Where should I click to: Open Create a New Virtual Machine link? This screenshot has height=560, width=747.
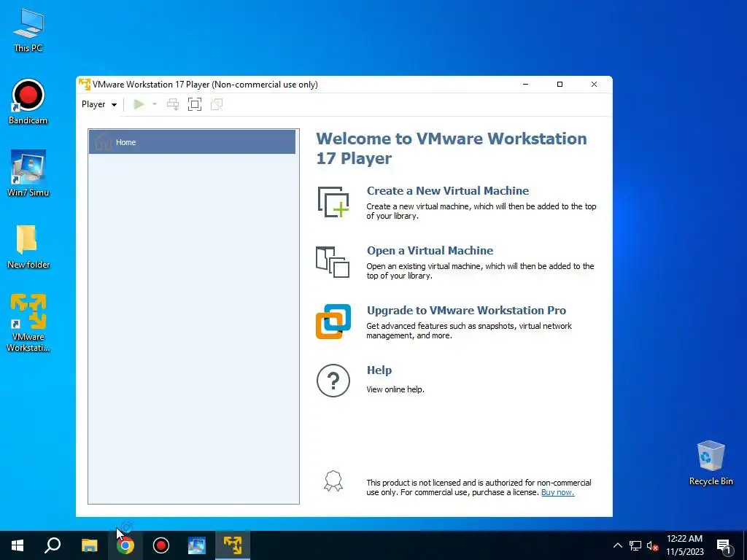(x=447, y=190)
